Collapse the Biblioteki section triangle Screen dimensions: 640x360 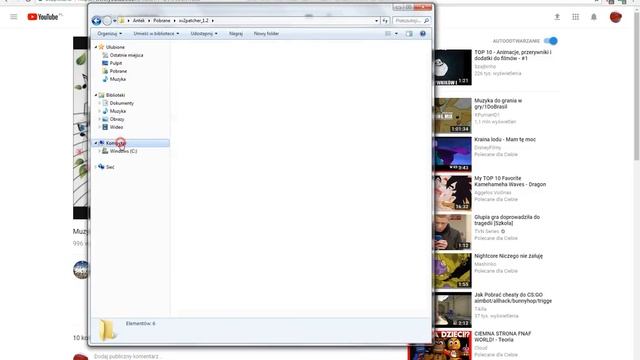pos(96,95)
